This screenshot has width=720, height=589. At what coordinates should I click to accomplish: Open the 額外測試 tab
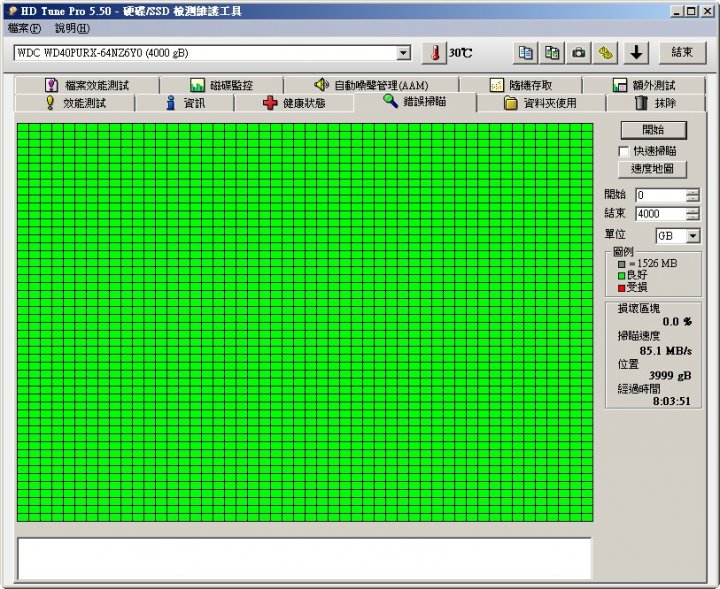[644, 85]
